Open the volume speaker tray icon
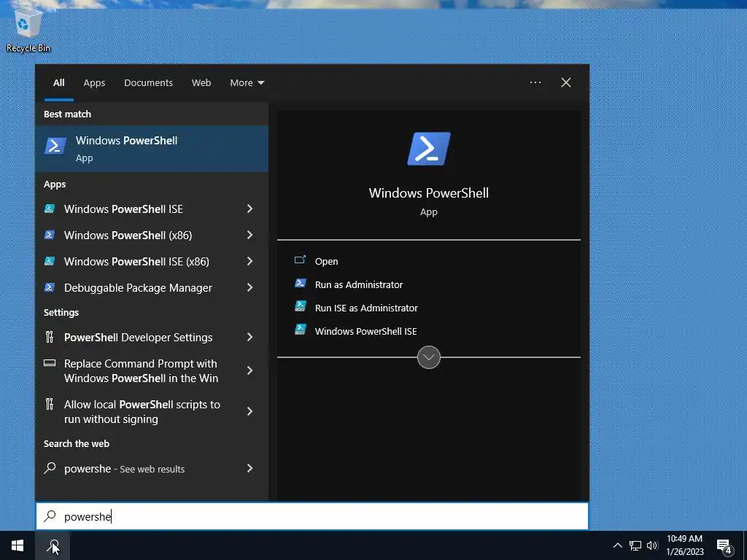Screen dimensions: 747x560 pyautogui.click(x=652, y=545)
